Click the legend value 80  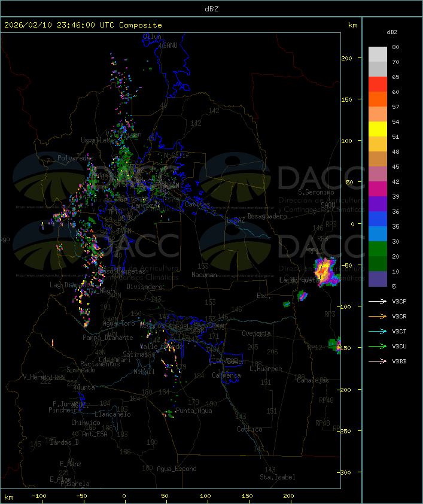pyautogui.click(x=395, y=47)
